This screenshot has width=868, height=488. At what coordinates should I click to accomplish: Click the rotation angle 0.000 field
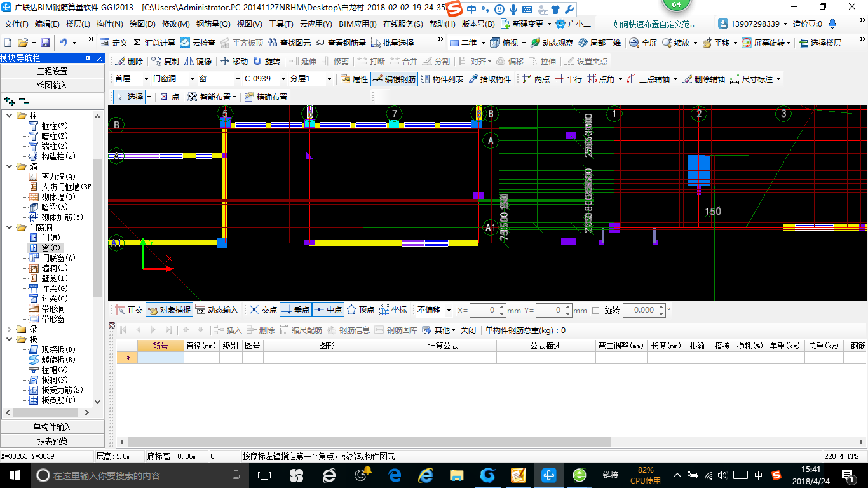(x=644, y=310)
